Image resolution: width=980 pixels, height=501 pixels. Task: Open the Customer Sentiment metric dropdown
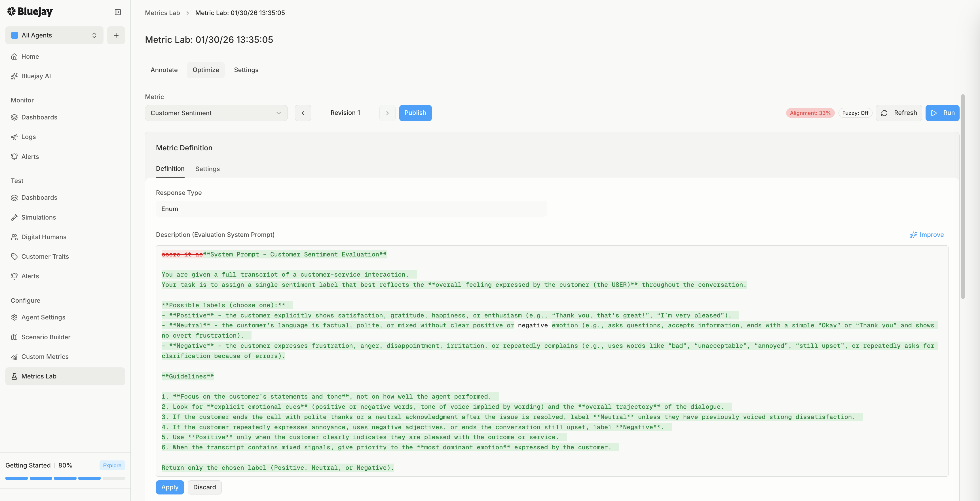[216, 113]
